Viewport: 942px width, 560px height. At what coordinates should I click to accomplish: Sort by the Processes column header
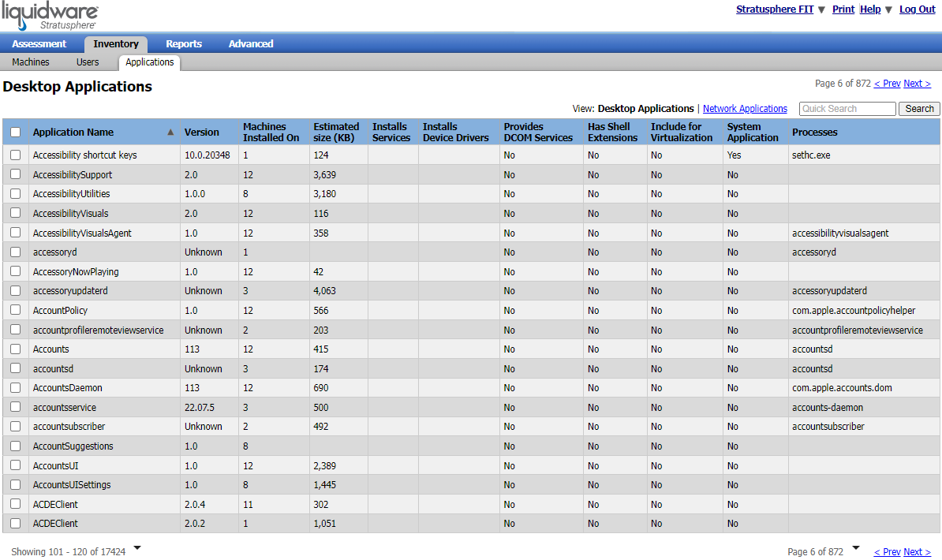[x=815, y=133]
